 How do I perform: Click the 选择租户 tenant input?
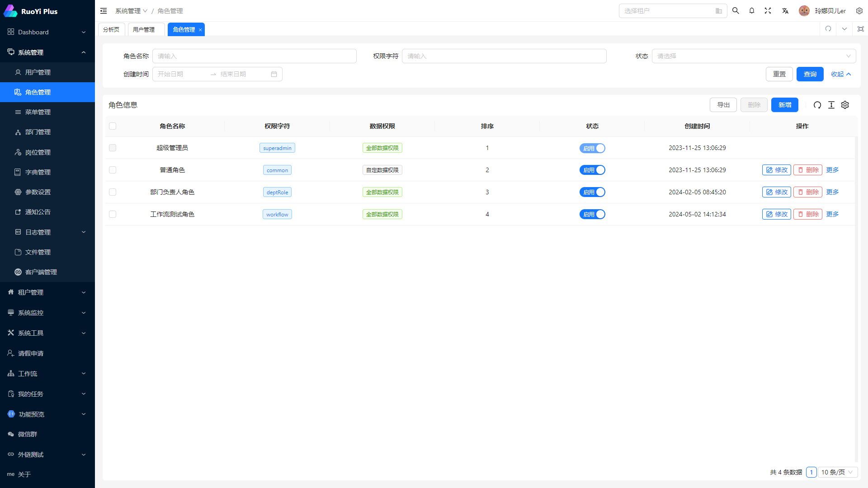[x=673, y=11]
